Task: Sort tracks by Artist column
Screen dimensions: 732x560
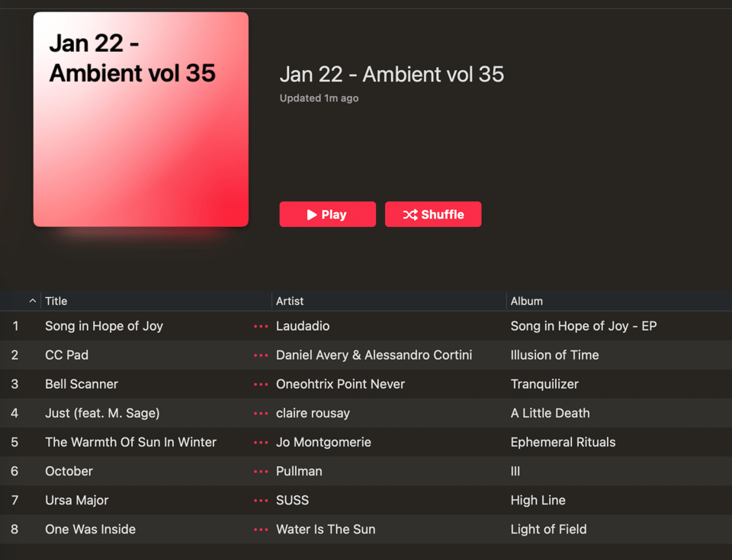Action: pyautogui.click(x=290, y=301)
